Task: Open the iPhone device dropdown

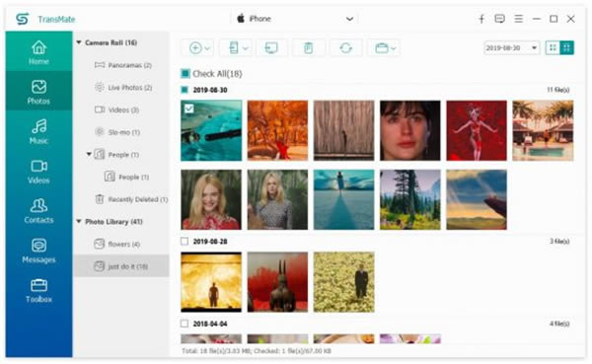Action: [x=295, y=19]
